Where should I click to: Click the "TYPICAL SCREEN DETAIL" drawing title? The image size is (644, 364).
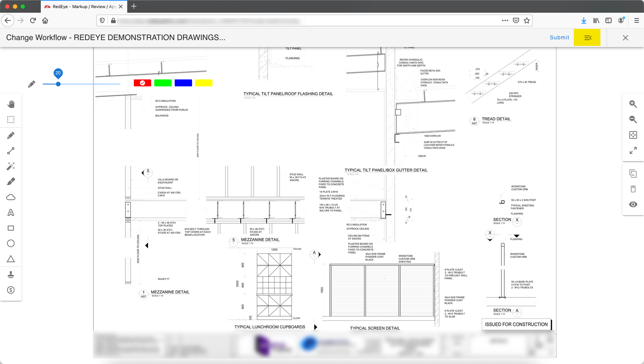[375, 328]
